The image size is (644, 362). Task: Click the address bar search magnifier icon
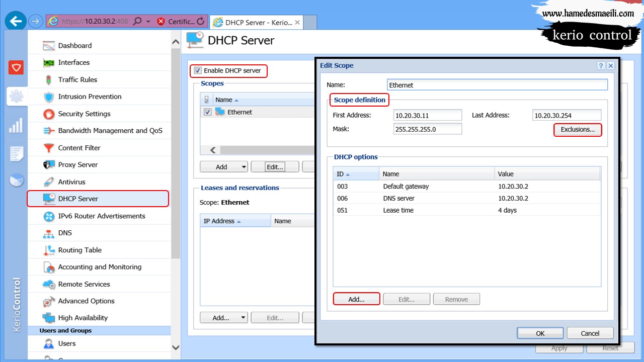coord(137,21)
